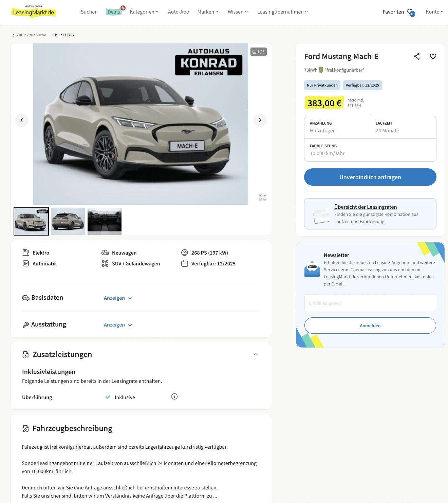Open Favoriten heart icon in header
Screen dimensions: 448x503
pos(411,12)
